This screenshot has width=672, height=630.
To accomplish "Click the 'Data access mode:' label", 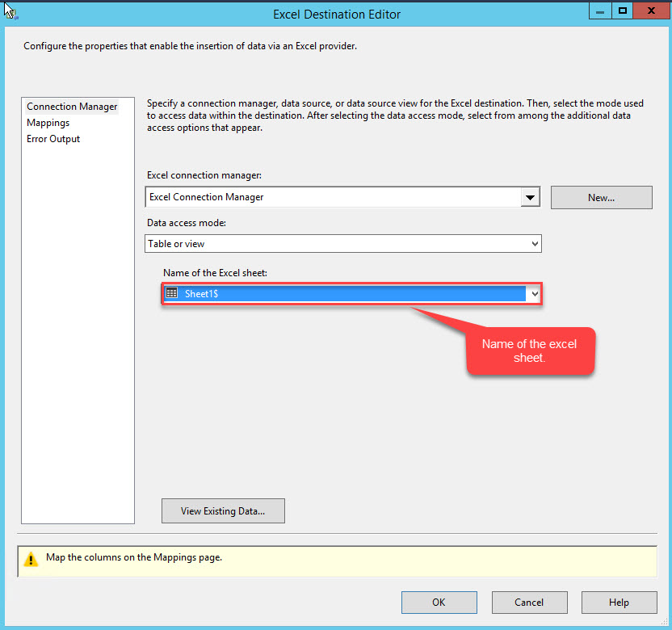I will (186, 223).
